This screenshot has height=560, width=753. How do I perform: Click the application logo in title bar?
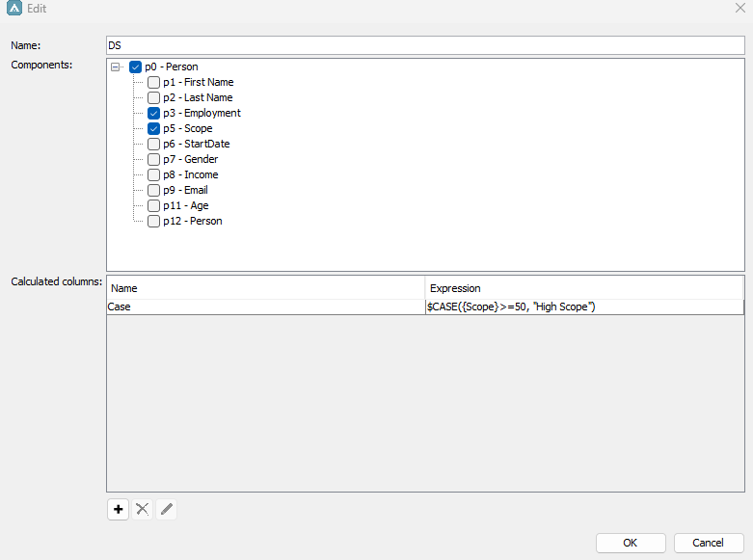point(13,9)
